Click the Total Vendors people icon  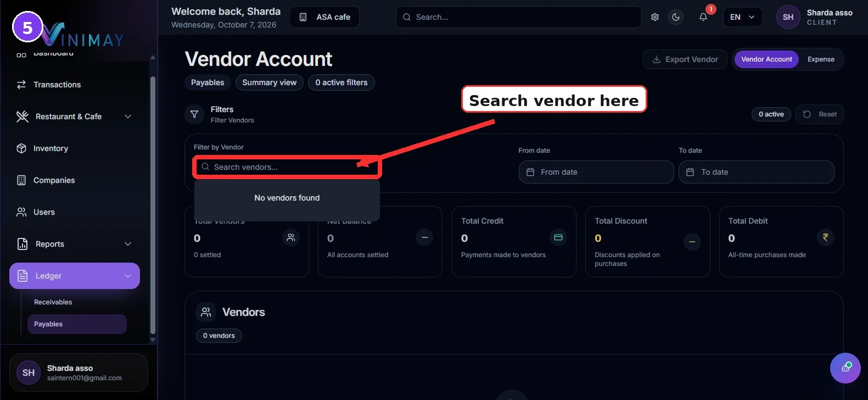pyautogui.click(x=291, y=237)
